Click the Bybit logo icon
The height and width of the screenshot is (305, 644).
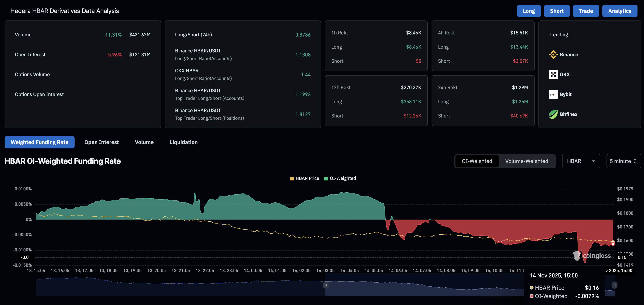(553, 94)
